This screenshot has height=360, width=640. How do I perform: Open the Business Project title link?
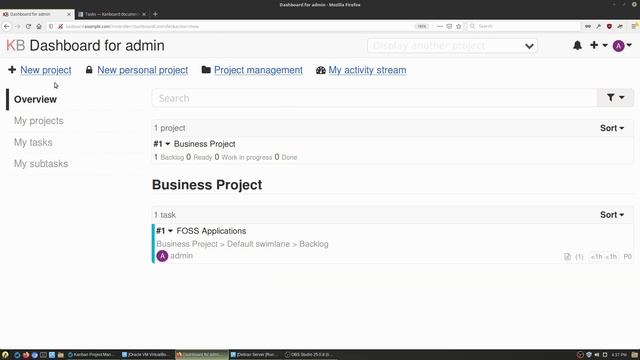[204, 144]
